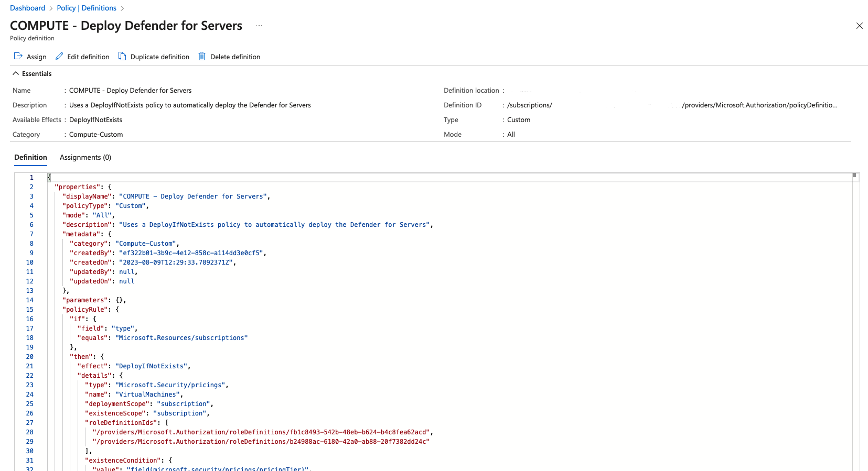Click the Assign arrow icon
The width and height of the screenshot is (868, 471).
coord(18,57)
